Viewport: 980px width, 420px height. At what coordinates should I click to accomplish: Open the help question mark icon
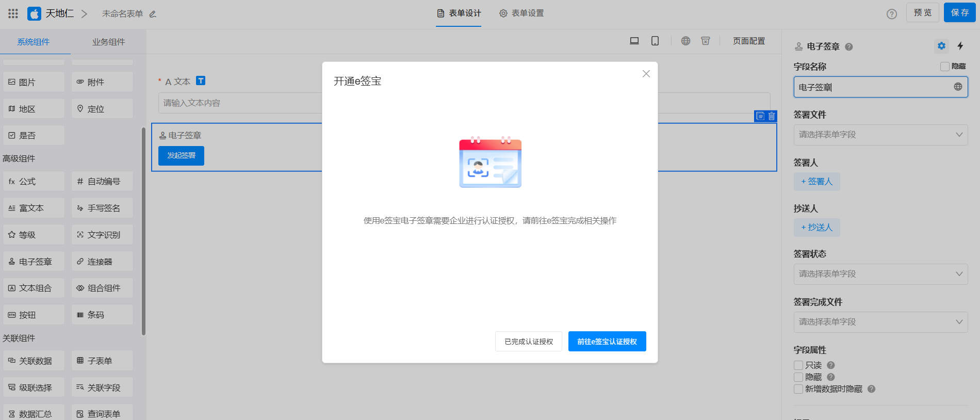click(892, 14)
